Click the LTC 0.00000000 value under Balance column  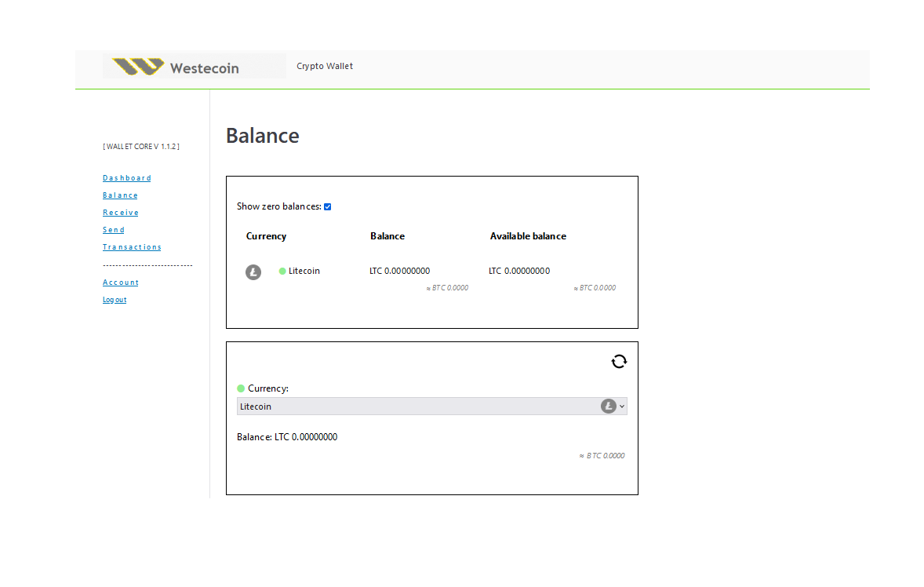click(399, 271)
